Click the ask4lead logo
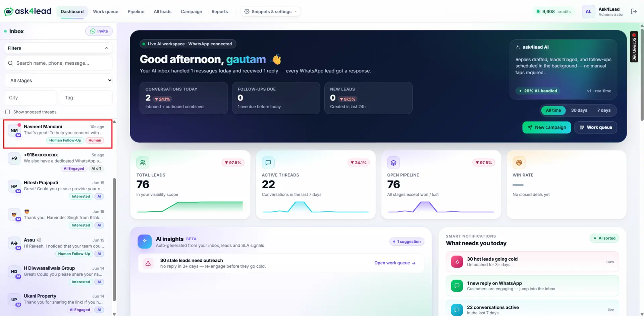 [28, 11]
